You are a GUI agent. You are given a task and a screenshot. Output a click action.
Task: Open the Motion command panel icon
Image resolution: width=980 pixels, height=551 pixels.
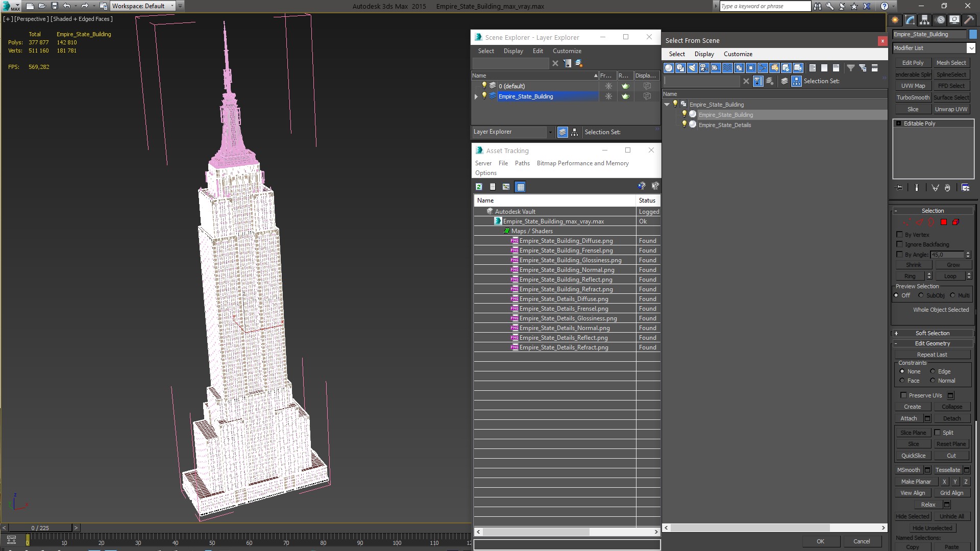point(940,20)
